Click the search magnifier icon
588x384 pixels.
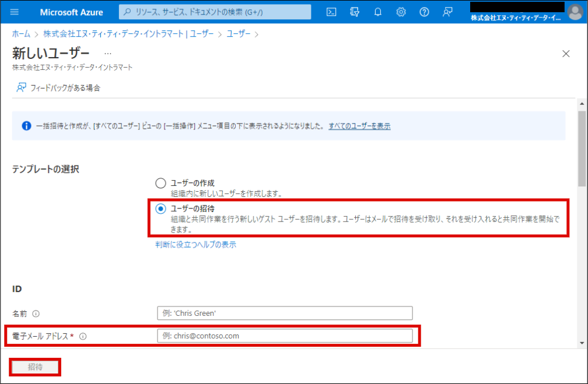pos(127,12)
